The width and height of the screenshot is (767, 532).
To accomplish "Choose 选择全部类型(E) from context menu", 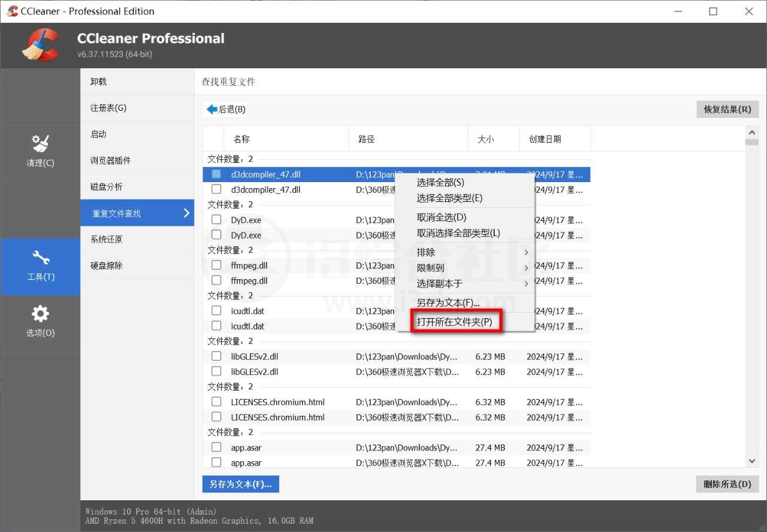I will (x=464, y=198).
